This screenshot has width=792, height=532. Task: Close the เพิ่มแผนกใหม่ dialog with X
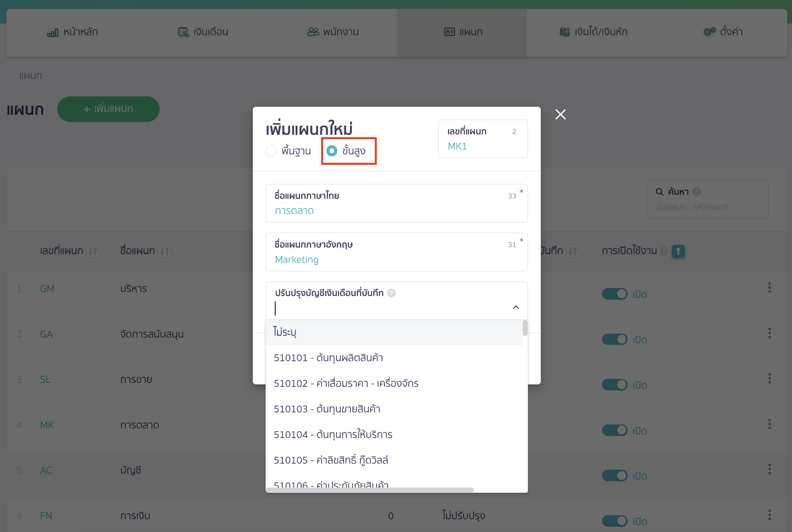[560, 114]
